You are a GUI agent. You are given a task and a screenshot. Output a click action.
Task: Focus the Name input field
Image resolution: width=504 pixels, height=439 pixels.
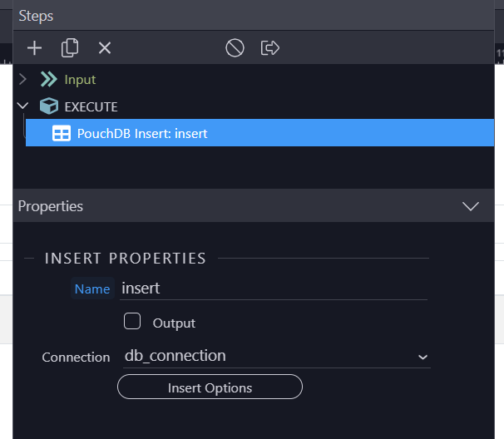274,289
